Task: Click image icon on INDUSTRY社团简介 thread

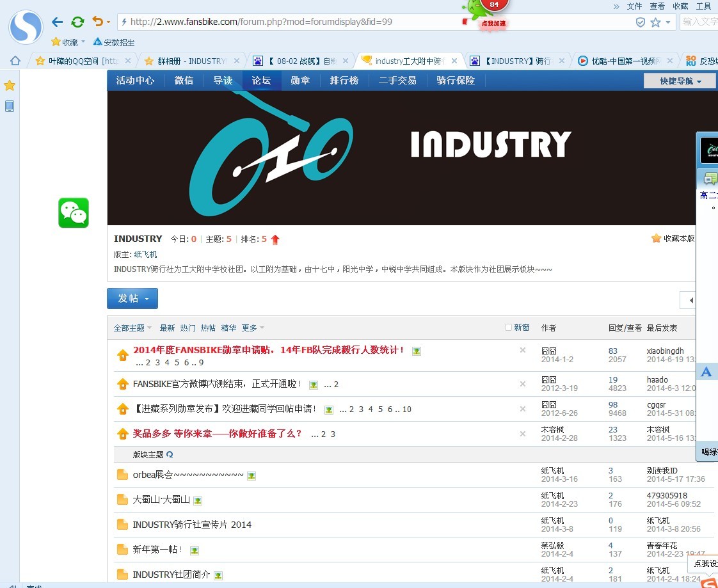Action: click(x=218, y=575)
